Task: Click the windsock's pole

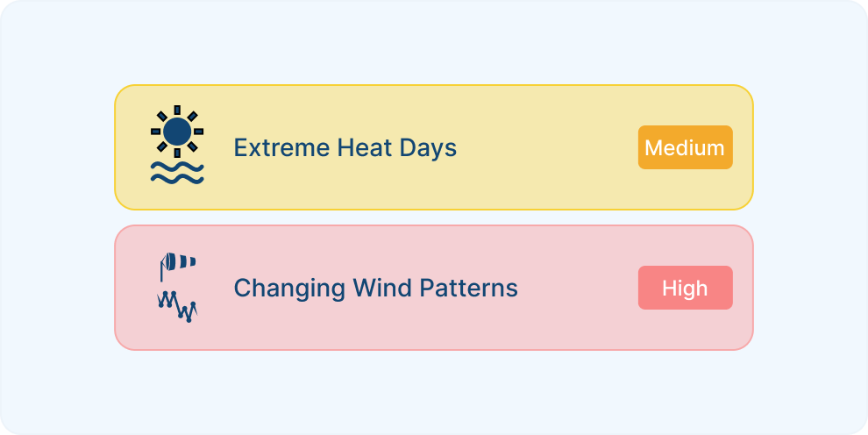Action: click(161, 272)
